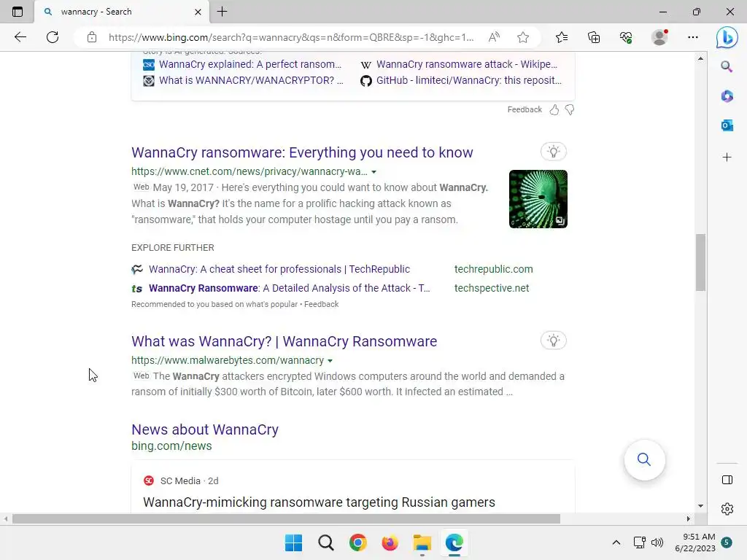
Task: Open WannaCry ransomware: Everything you need to know
Action: [302, 152]
